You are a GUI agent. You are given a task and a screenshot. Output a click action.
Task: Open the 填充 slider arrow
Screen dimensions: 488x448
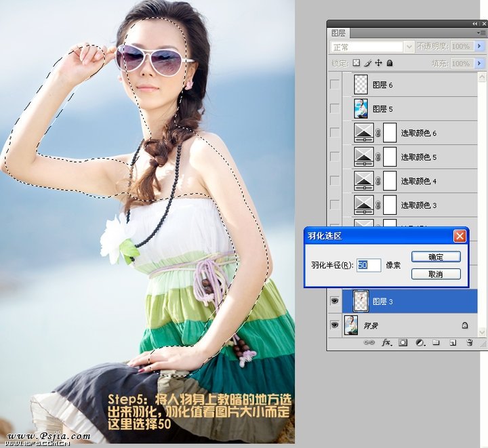pos(479,64)
